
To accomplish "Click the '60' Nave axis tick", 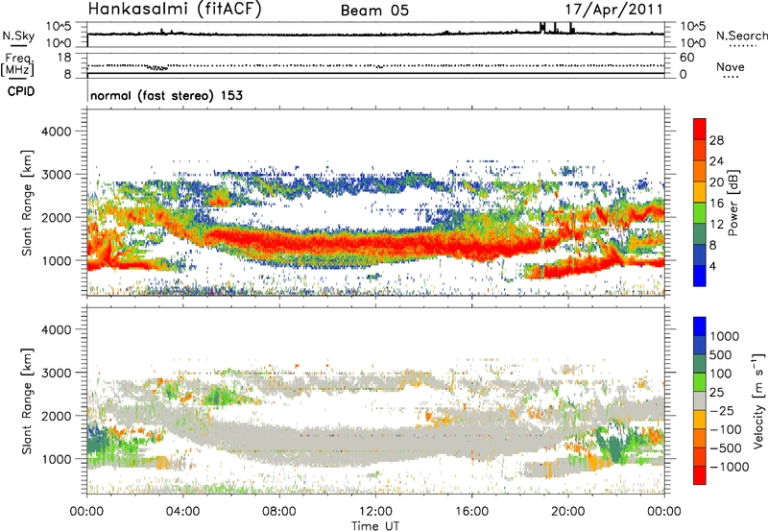I will (686, 58).
